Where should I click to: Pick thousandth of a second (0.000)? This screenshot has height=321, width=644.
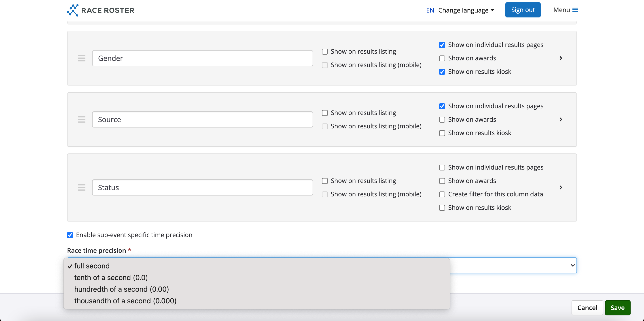click(125, 301)
